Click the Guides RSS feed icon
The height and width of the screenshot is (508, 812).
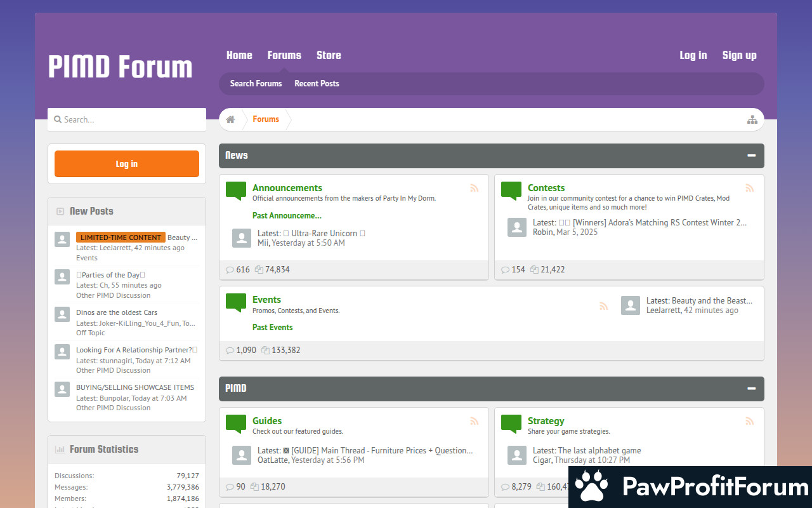(474, 421)
